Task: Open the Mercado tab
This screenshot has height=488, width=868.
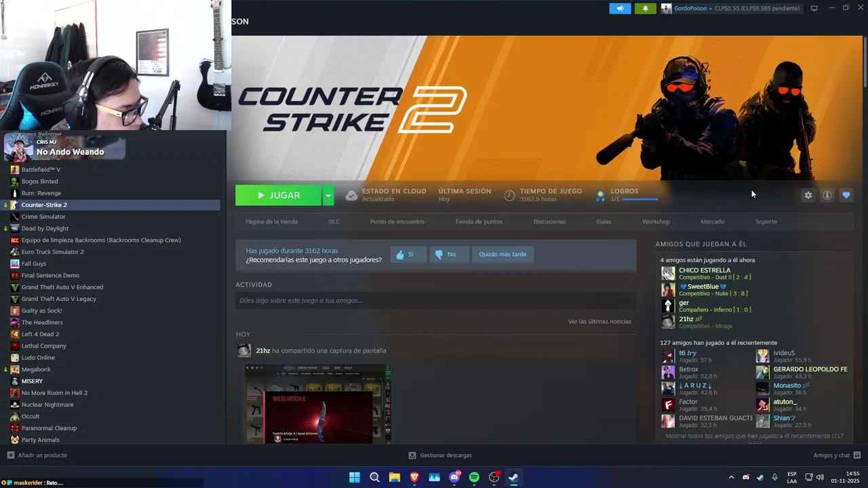Action: 713,222
